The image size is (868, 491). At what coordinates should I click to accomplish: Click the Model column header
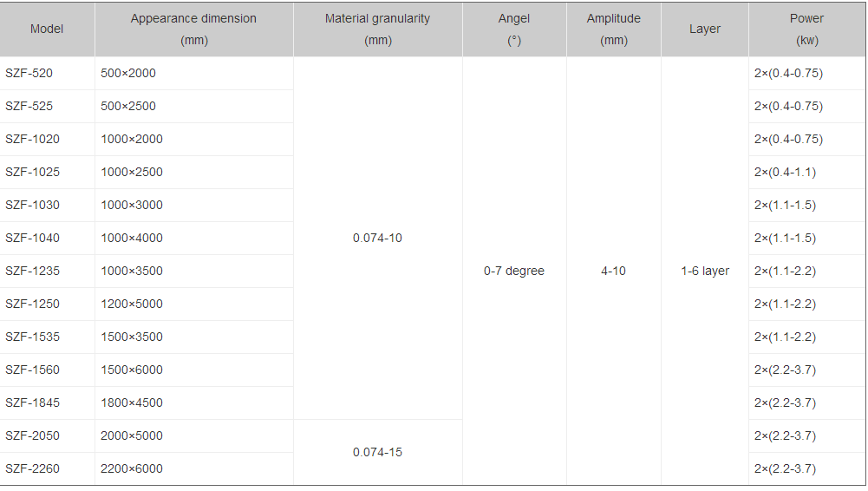pyautogui.click(x=47, y=29)
